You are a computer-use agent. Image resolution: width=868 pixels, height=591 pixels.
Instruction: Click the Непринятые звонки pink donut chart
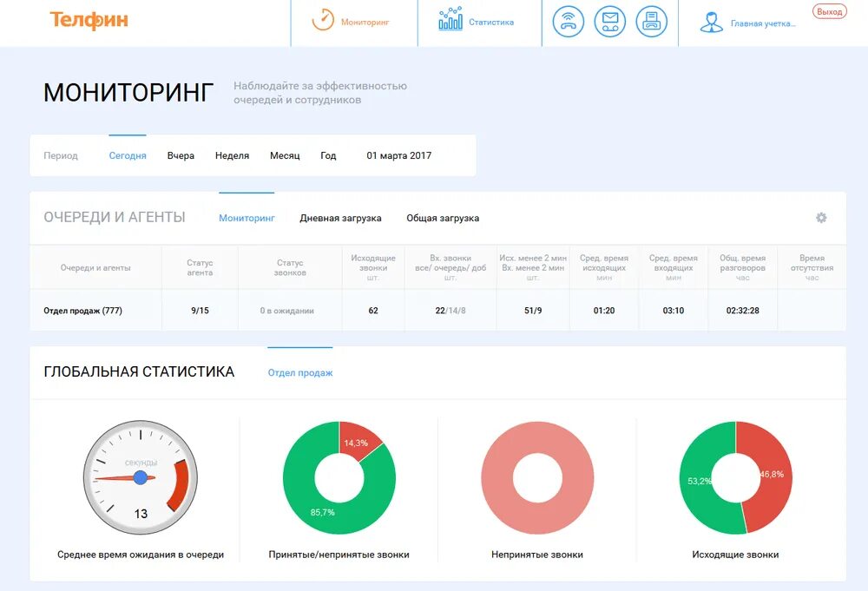(537, 477)
